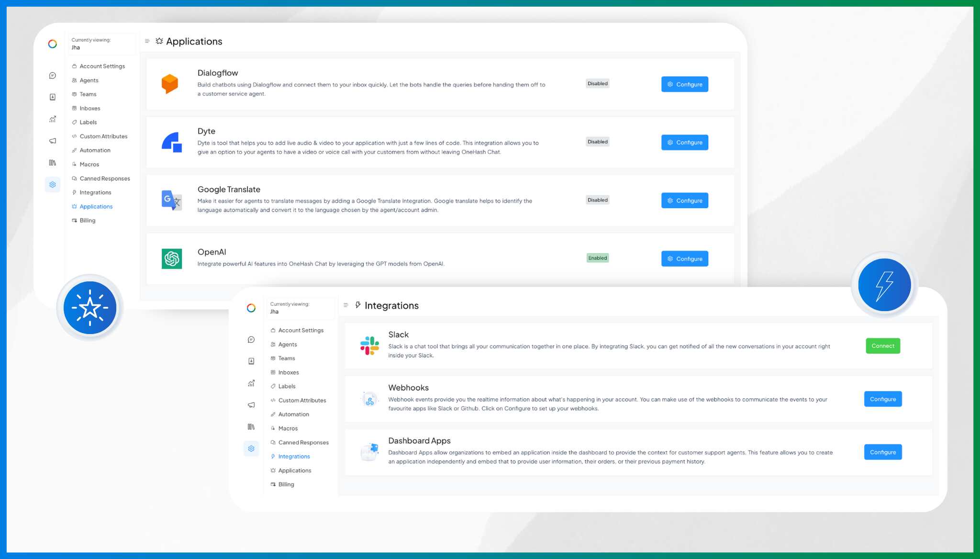The image size is (980, 559).
Task: Open Billing in Applications window sidebar
Action: (84, 221)
